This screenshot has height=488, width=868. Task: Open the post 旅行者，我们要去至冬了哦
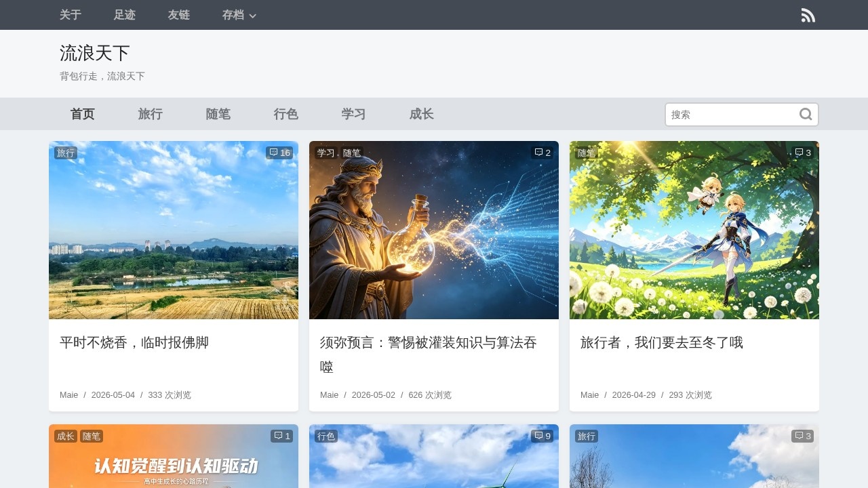pos(662,343)
